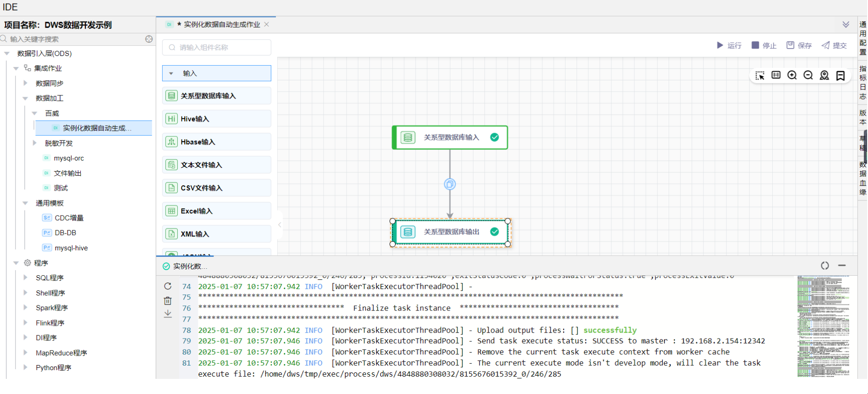868x394 pixels.
Task: Open the 实例化数 log tab
Action: pyautogui.click(x=189, y=266)
